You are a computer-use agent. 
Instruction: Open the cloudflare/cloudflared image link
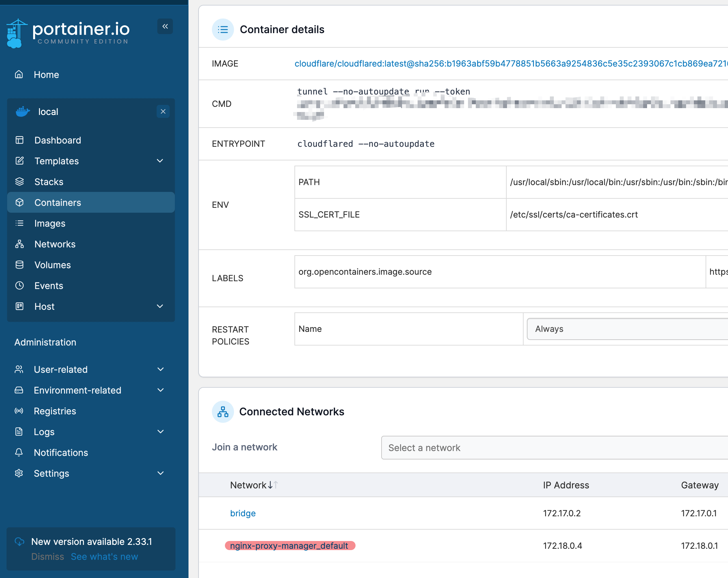(x=511, y=63)
